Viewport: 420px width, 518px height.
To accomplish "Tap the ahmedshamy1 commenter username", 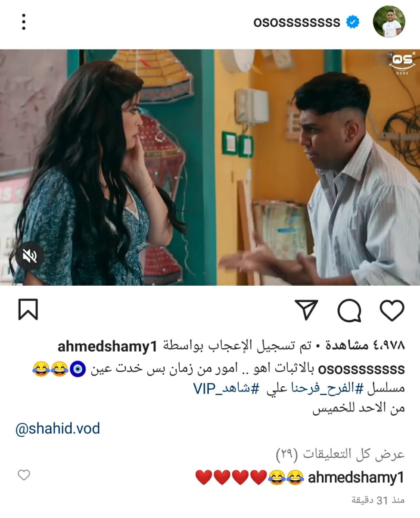I will tap(356, 478).
